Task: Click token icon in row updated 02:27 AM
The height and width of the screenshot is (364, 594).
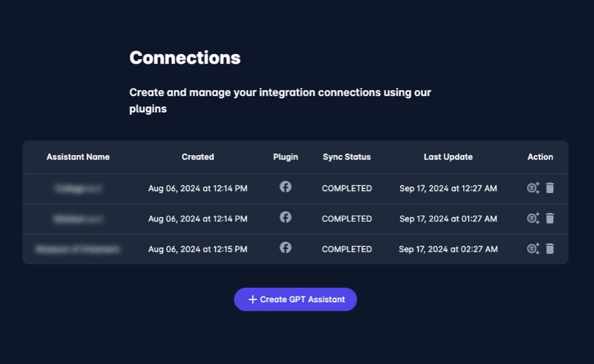Action: [533, 248]
